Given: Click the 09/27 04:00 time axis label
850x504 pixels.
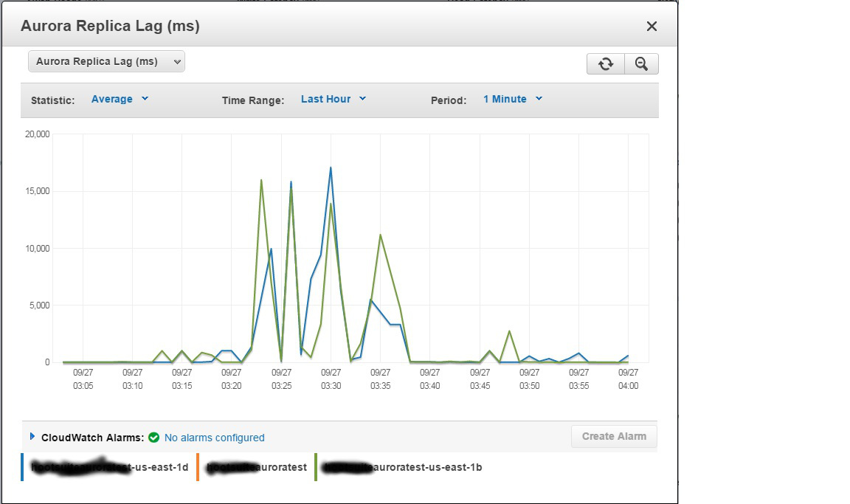Looking at the screenshot, I should [x=629, y=379].
